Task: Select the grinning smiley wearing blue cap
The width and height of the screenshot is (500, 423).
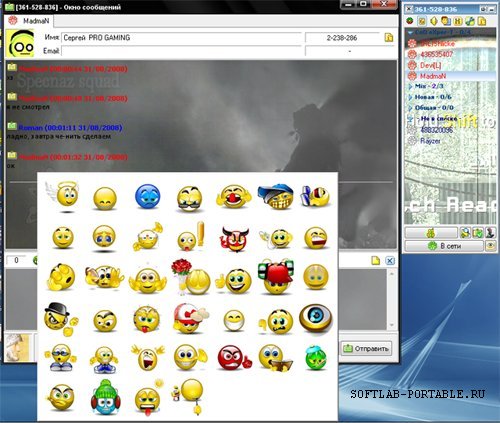Action: pyautogui.click(x=276, y=196)
